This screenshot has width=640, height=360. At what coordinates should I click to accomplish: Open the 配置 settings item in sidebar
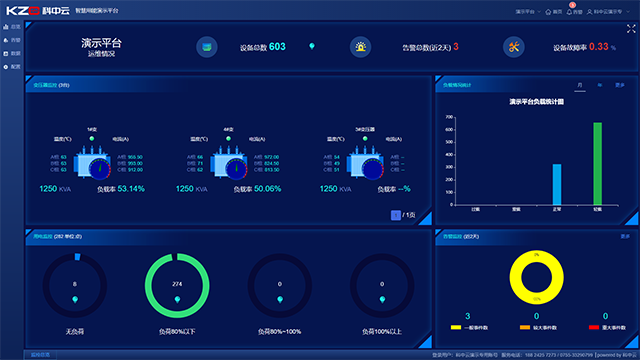point(12,67)
